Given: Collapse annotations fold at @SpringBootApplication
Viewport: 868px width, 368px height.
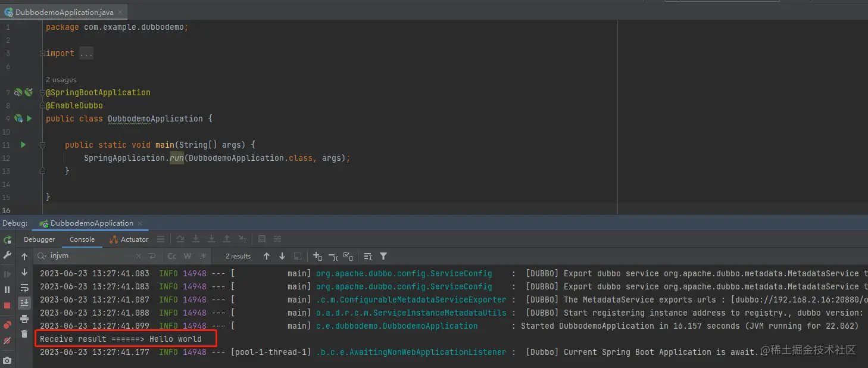Looking at the screenshot, I should coord(42,92).
